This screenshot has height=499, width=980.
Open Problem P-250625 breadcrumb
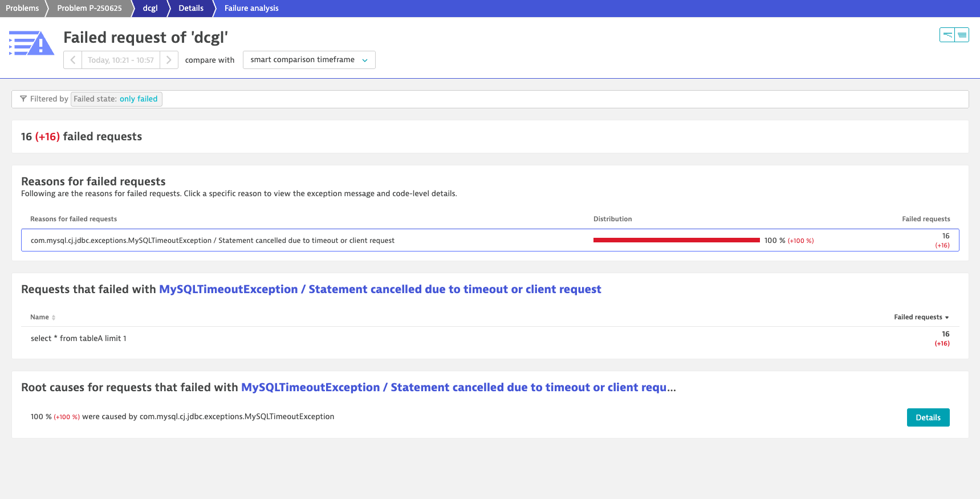click(x=90, y=8)
